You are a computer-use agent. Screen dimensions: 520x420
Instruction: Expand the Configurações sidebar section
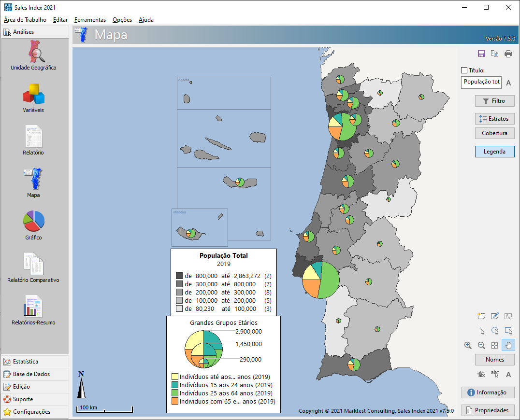tap(31, 412)
